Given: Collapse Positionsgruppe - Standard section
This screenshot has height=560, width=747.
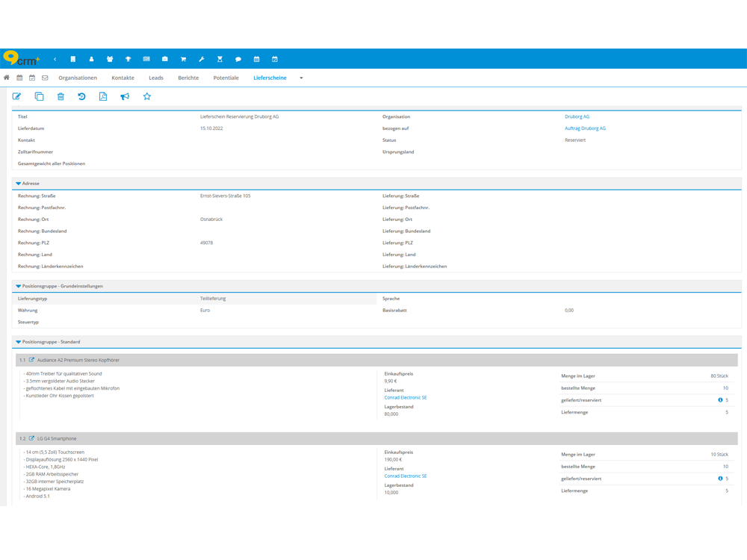Looking at the screenshot, I should [x=19, y=342].
